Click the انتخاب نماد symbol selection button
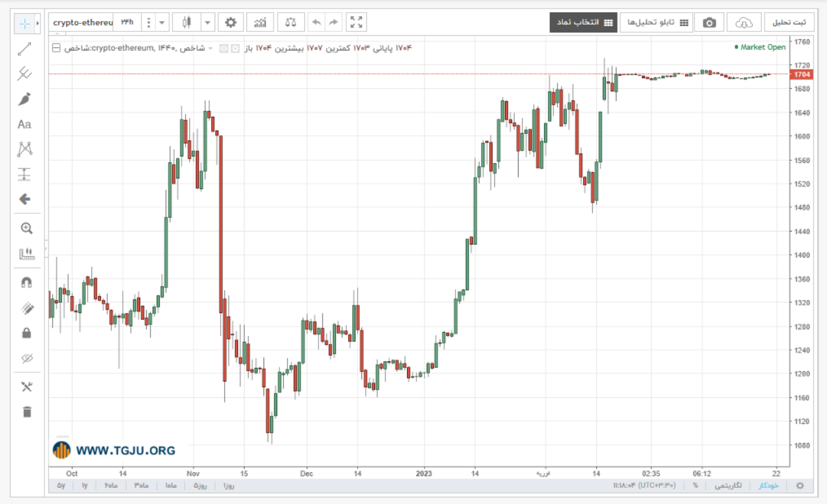Viewport: 827px width, 504px height. [584, 22]
